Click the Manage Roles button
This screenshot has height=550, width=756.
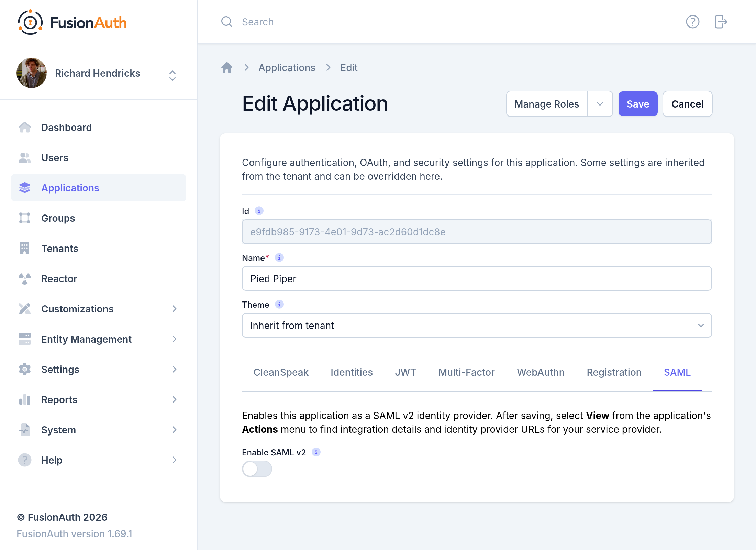pyautogui.click(x=546, y=104)
